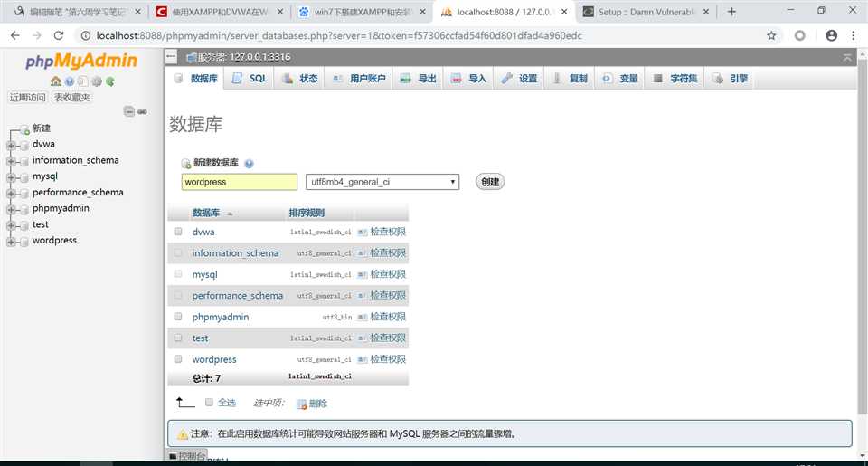Image resolution: width=868 pixels, height=466 pixels.
Task: Click the database icon next to wordpress in tree
Action: (24, 243)
